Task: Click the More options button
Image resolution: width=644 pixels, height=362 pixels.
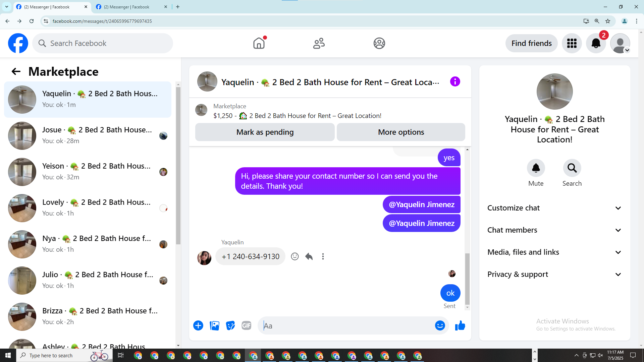Action: 401,132
